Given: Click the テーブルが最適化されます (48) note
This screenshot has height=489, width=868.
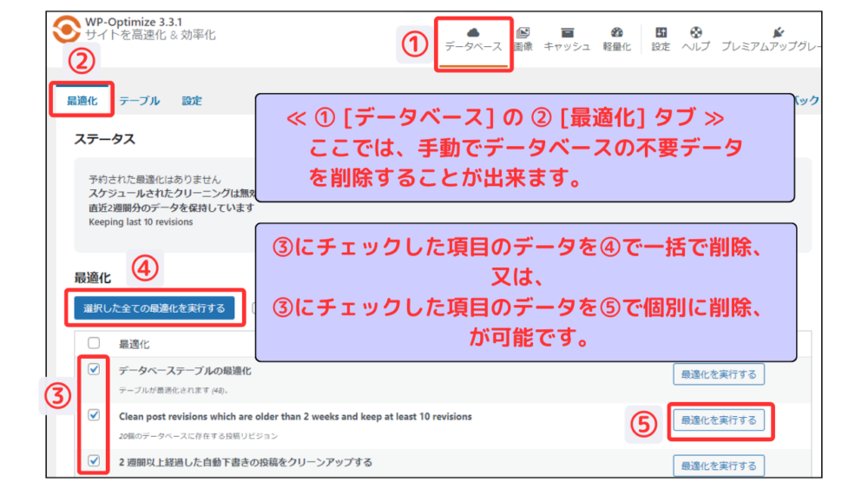Looking at the screenshot, I should (174, 391).
